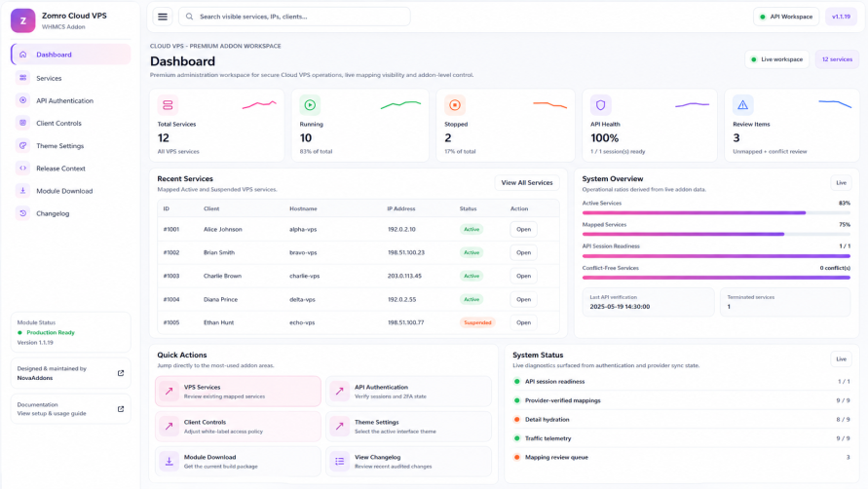
Task: Open NovaAddons external link icon
Action: click(x=121, y=373)
